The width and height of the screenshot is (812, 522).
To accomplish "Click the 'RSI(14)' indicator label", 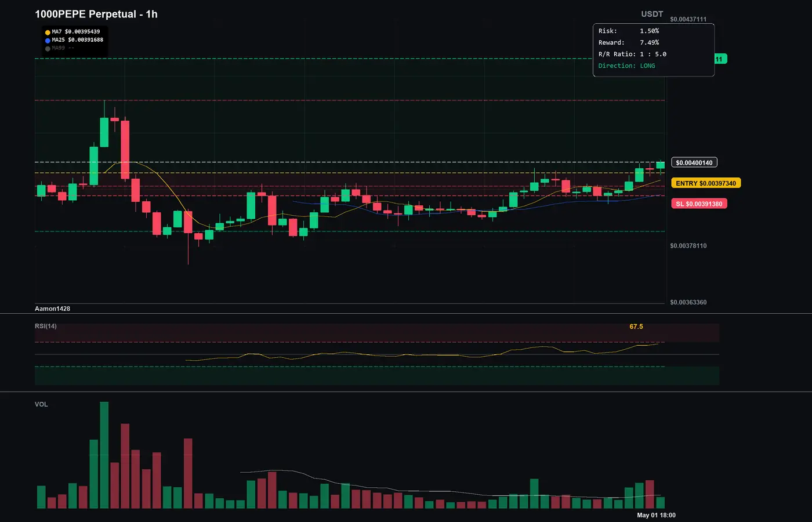I will point(46,326).
